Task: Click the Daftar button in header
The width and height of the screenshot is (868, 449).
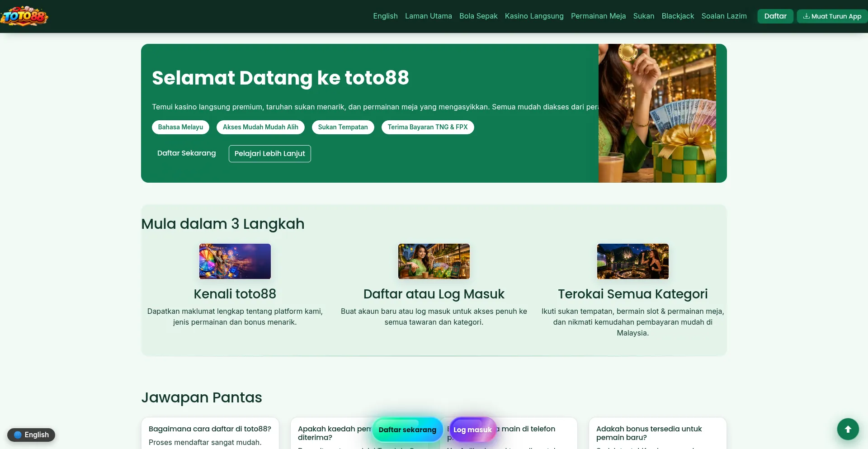Action: point(775,16)
